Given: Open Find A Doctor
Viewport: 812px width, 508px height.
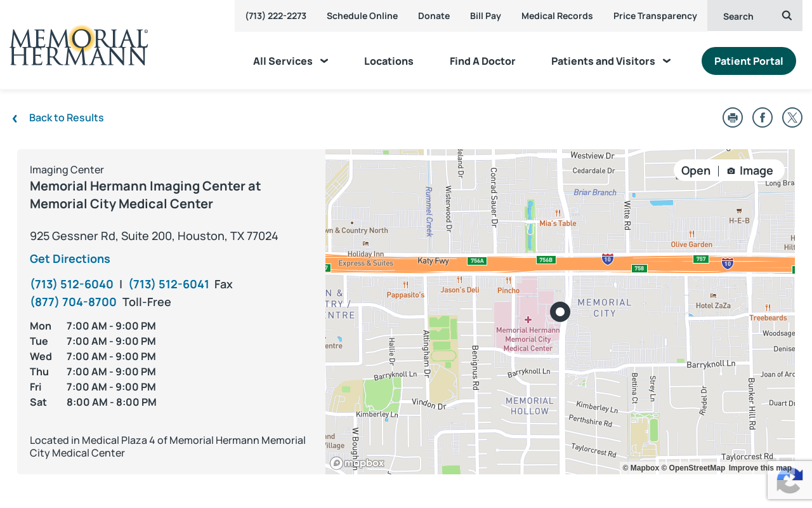Looking at the screenshot, I should pos(483,61).
